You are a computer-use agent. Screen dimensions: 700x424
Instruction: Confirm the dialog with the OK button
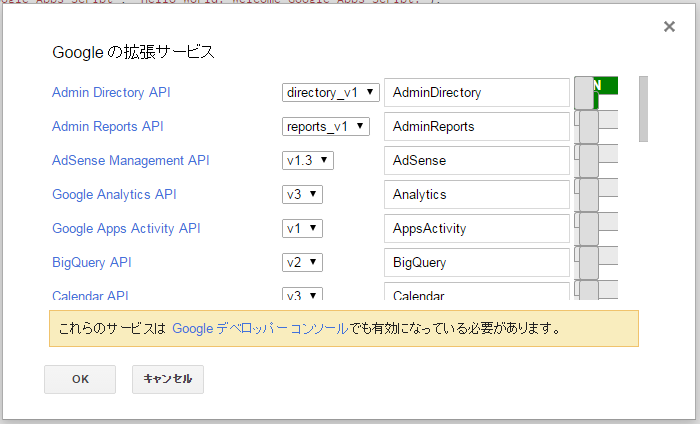pos(80,379)
